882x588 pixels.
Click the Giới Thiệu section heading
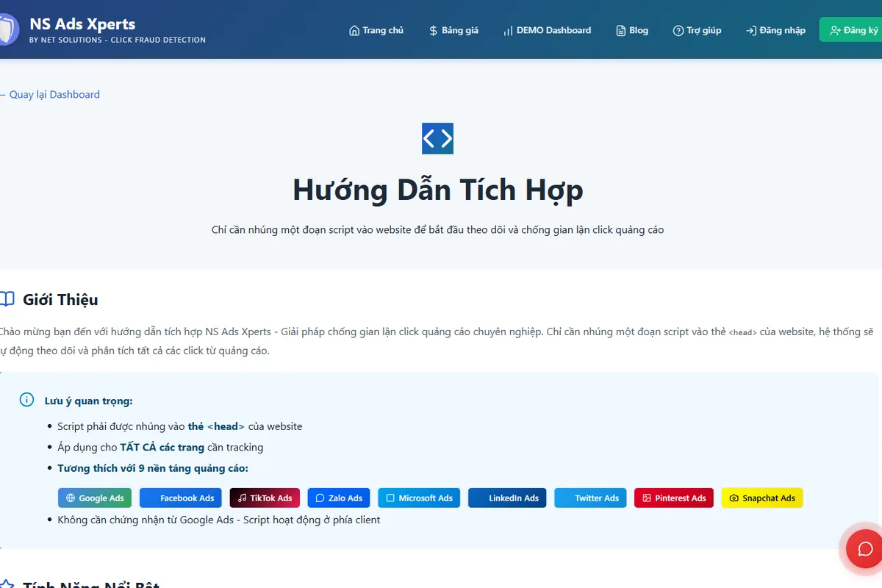[60, 299]
